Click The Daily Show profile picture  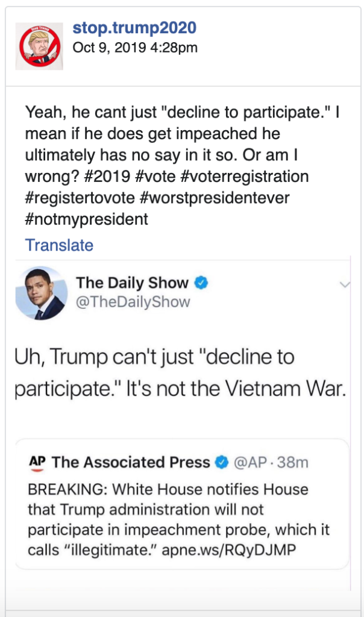coord(40,293)
